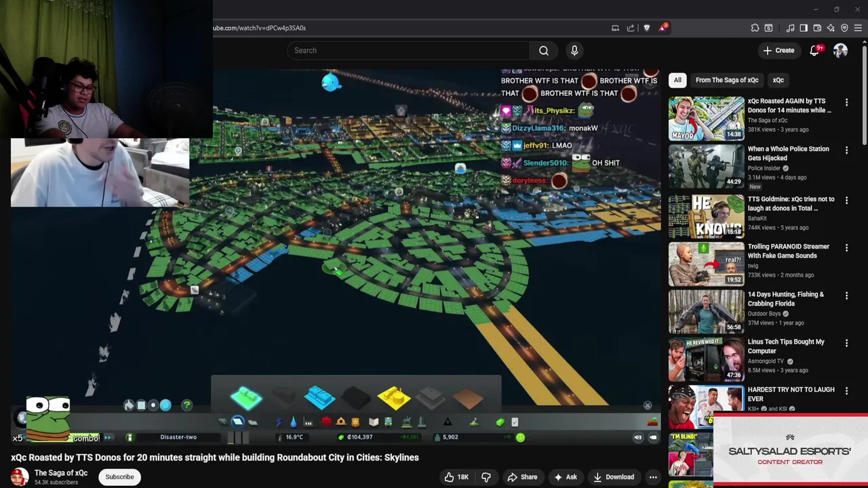Screen dimensions: 868x488
Task: Select From The Saga of xQc chip
Action: point(727,80)
